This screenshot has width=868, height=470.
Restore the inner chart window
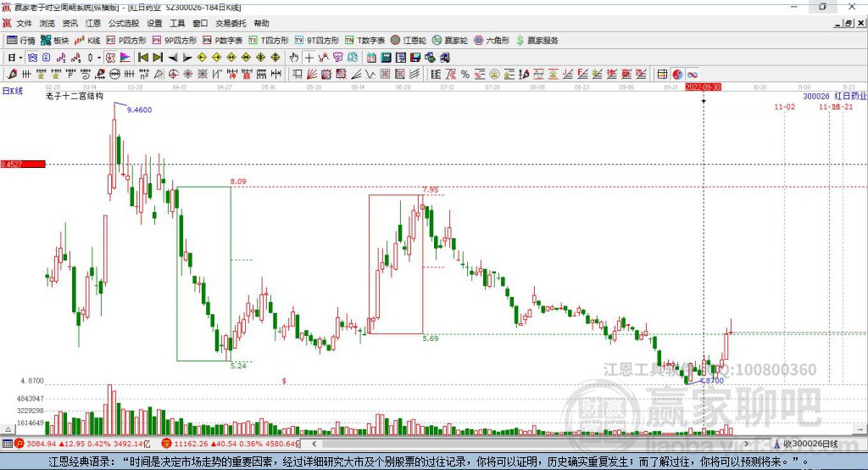(848, 23)
